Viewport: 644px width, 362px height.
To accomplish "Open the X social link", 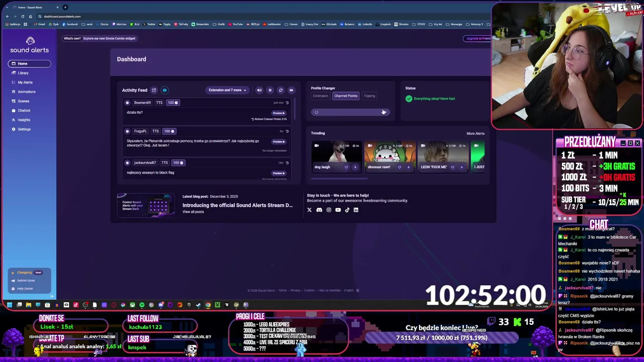I will pos(309,210).
